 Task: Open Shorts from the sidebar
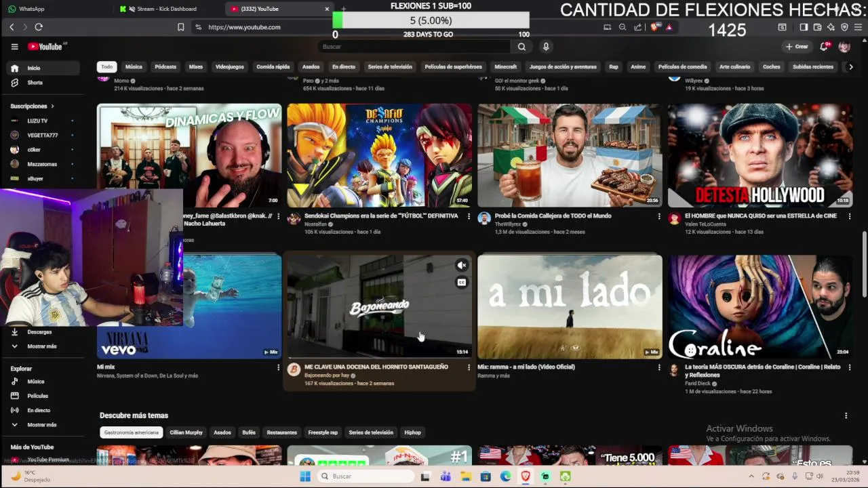[x=41, y=83]
